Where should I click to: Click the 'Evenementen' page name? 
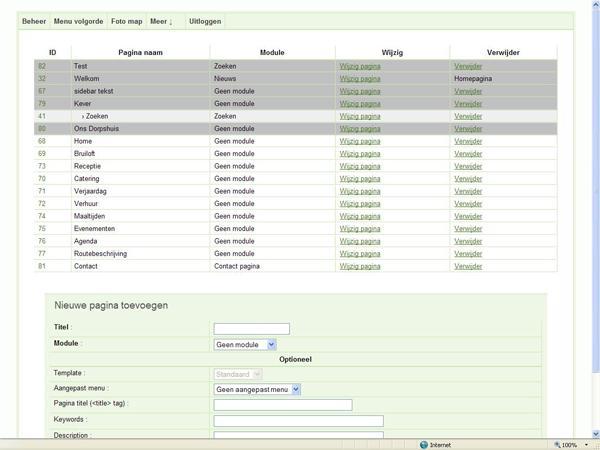click(95, 228)
